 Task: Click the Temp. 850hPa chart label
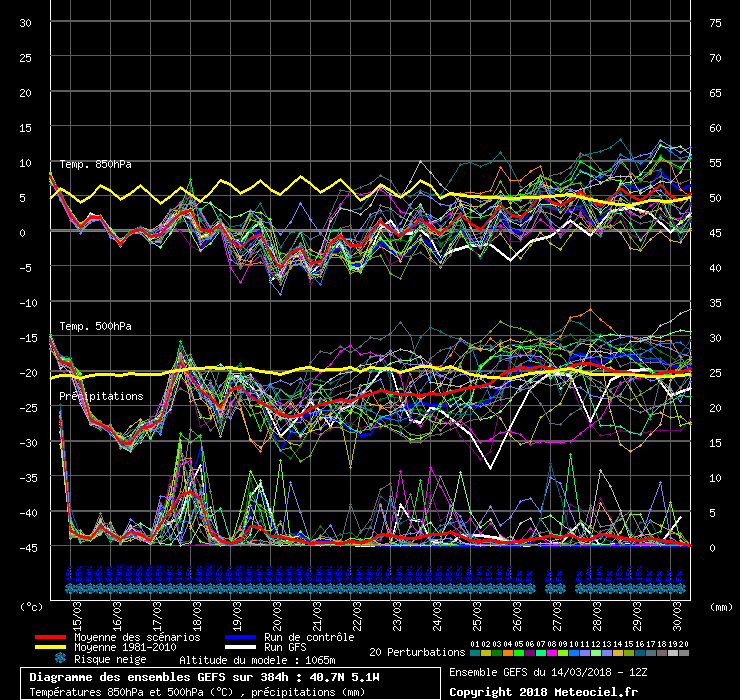click(x=95, y=164)
